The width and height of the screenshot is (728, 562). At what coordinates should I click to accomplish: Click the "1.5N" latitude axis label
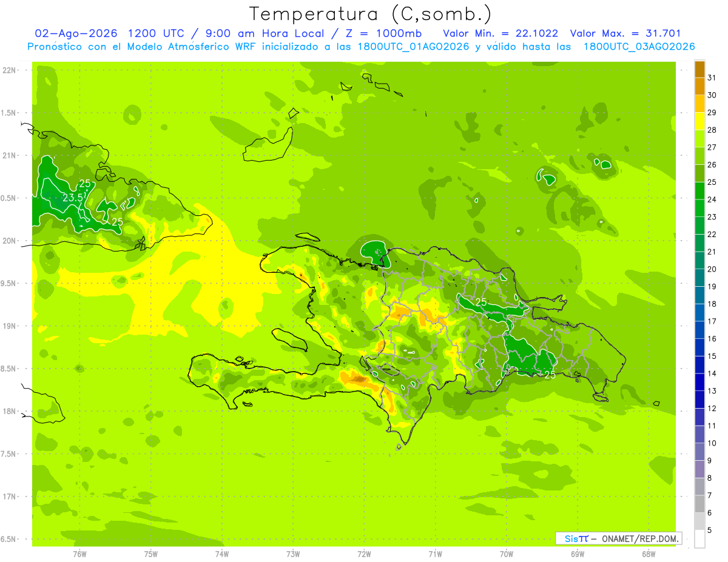tap(9, 113)
